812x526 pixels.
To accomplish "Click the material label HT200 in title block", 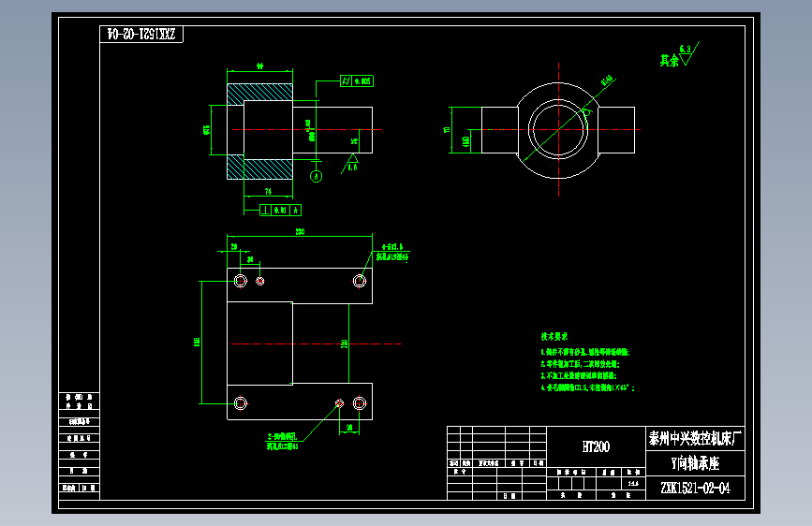I will [596, 446].
